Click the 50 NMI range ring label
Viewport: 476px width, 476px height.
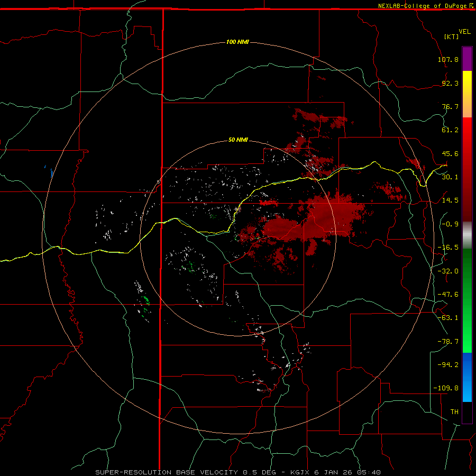tap(238, 140)
